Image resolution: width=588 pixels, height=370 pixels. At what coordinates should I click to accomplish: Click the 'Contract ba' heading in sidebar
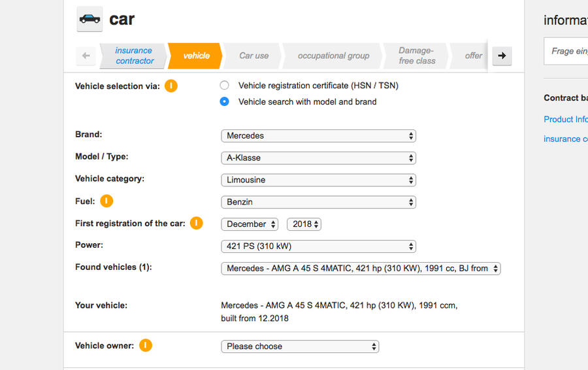[566, 98]
